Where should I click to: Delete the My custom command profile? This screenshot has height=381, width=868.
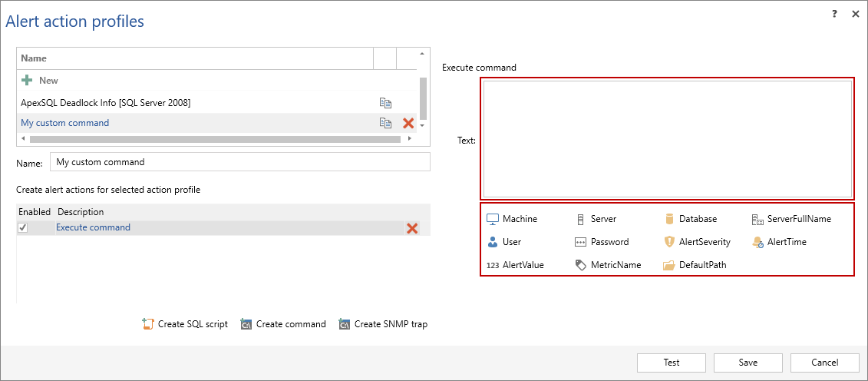point(408,123)
